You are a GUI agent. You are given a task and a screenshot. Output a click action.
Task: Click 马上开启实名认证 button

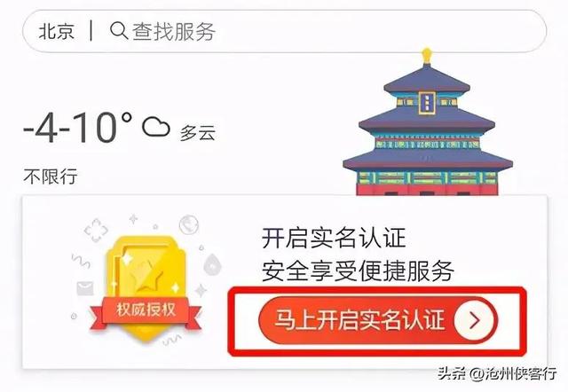(x=378, y=320)
